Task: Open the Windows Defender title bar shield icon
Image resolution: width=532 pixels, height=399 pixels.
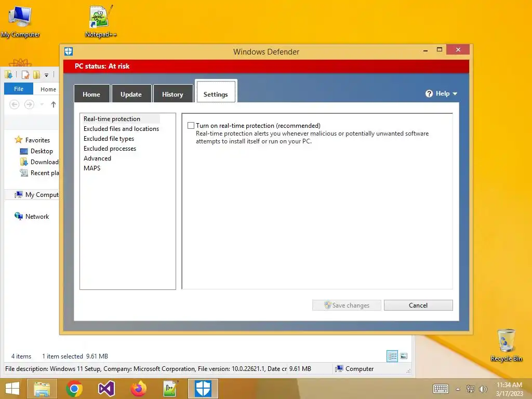Action: click(x=69, y=51)
